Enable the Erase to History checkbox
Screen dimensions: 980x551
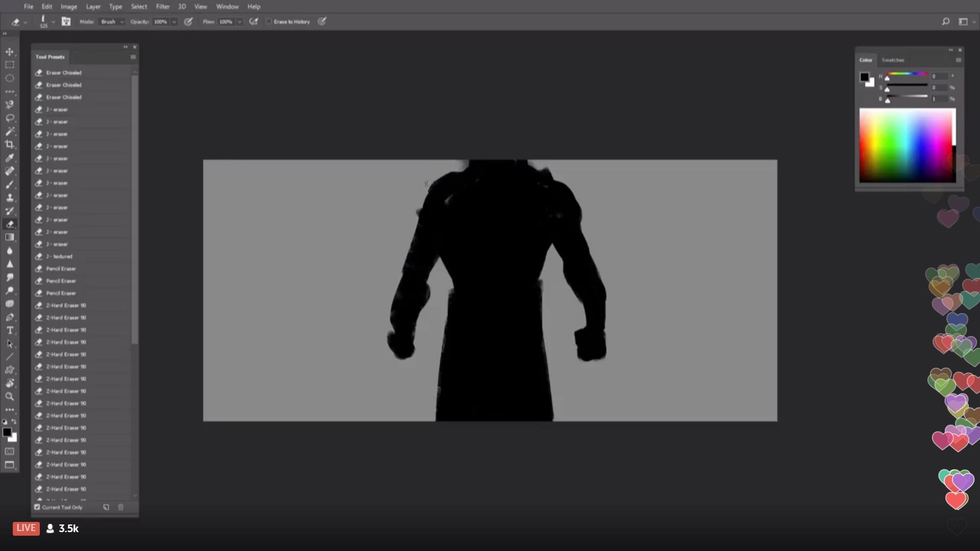click(x=268, y=21)
